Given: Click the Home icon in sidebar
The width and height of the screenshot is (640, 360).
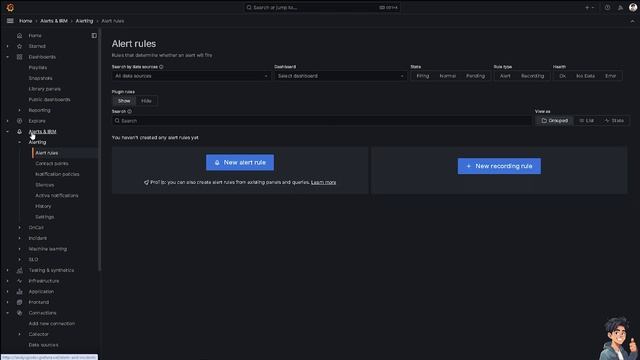Looking at the screenshot, I should point(19,36).
